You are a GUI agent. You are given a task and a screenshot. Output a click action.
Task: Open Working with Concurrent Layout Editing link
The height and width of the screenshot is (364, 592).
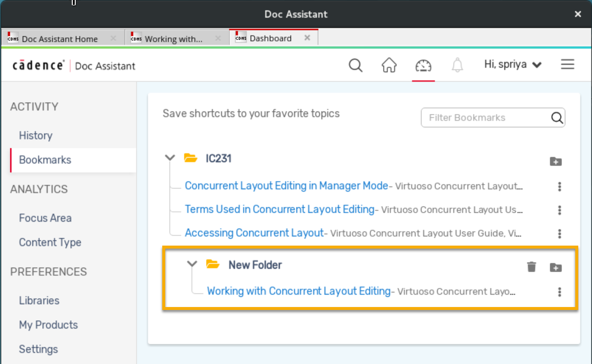click(298, 291)
